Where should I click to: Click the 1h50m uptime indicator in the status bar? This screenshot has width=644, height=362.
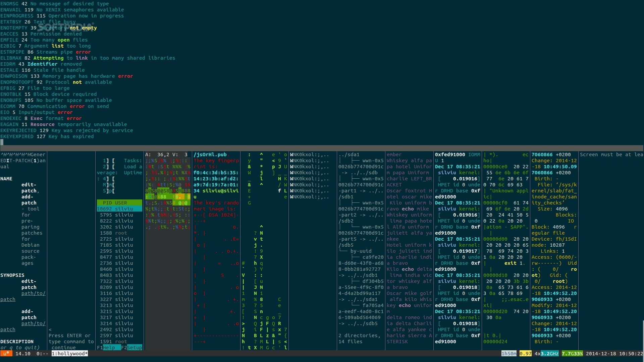tap(509, 354)
